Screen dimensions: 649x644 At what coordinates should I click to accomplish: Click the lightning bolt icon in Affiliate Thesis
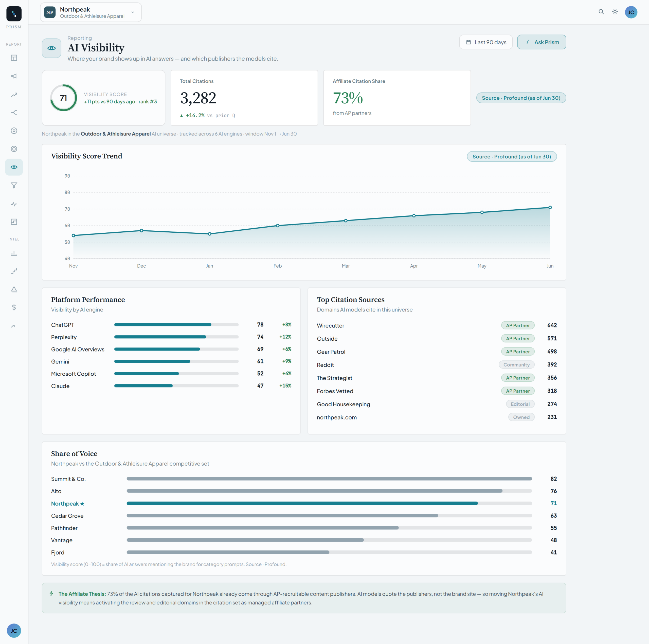point(51,593)
